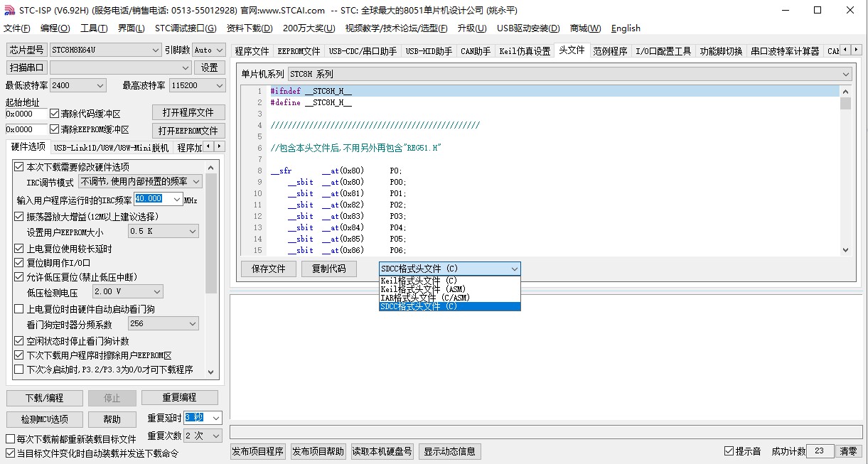Screen dimensions: 868x464
Task: Click the STC-ISP title bar app icon
Action: click(x=9, y=11)
